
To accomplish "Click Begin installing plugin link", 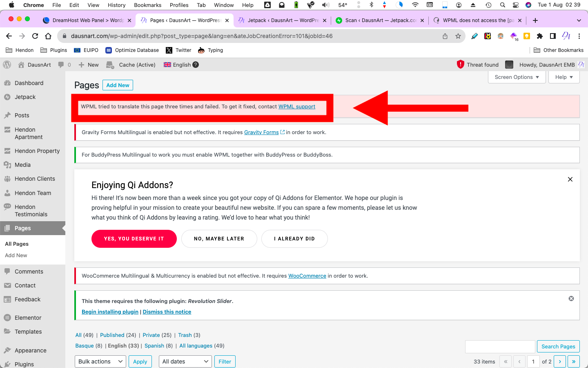I will [x=110, y=312].
